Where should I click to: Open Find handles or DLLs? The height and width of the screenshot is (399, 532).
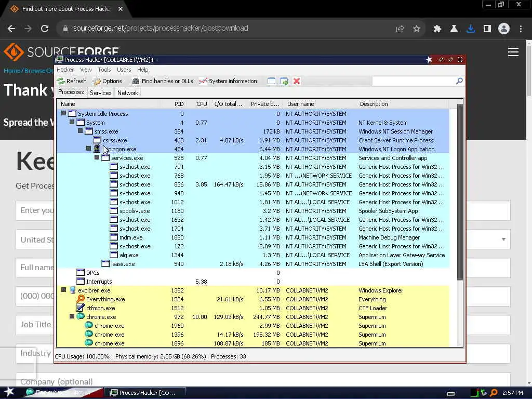[163, 81]
